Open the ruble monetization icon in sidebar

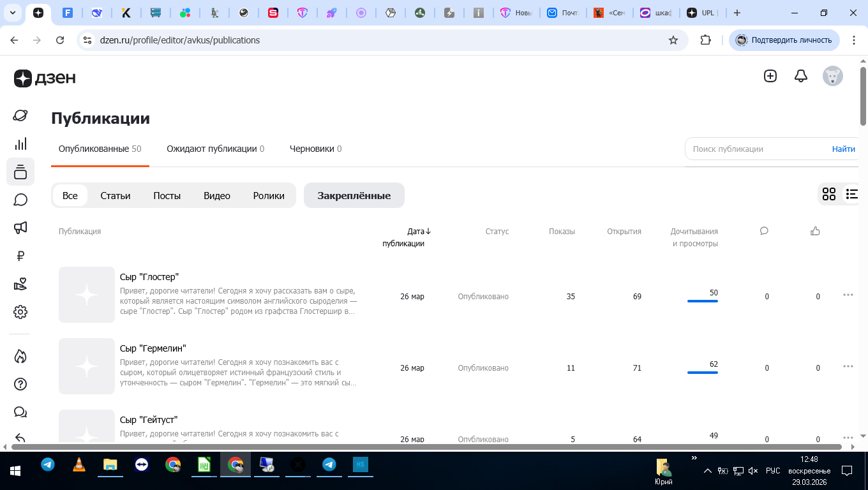tap(20, 256)
